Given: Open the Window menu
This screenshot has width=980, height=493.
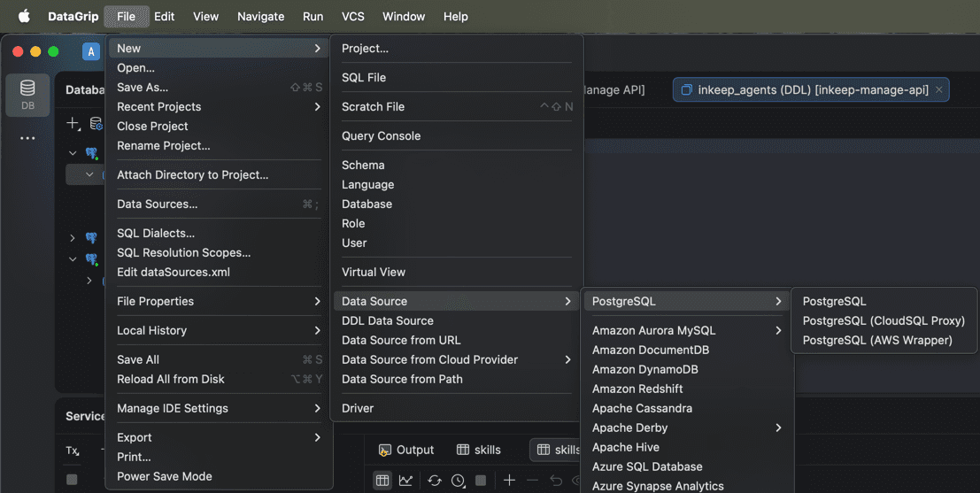Looking at the screenshot, I should [404, 16].
